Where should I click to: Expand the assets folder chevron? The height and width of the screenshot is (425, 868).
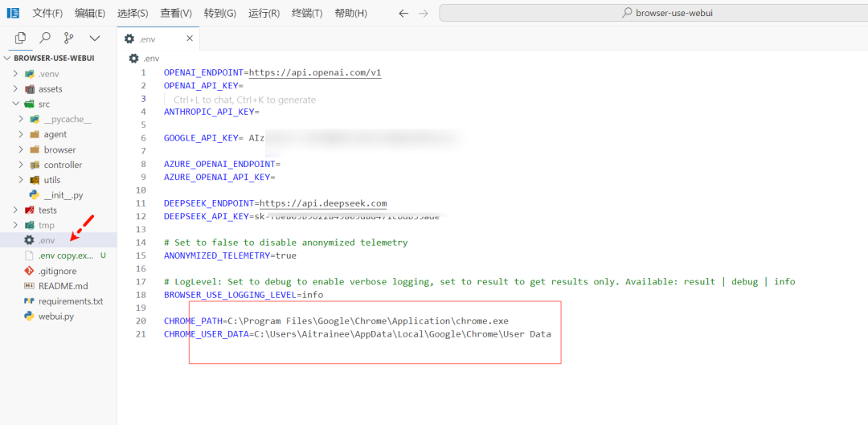click(15, 89)
